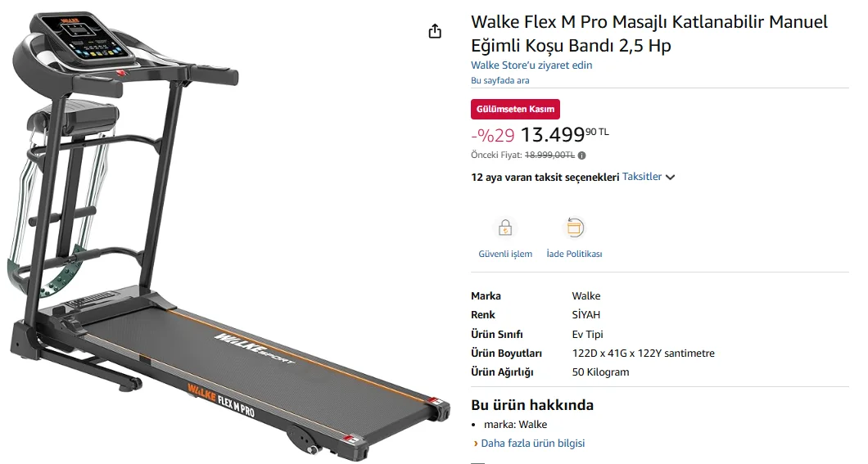The image size is (868, 464).
Task: Click the share icon beside the product image
Action: (435, 31)
